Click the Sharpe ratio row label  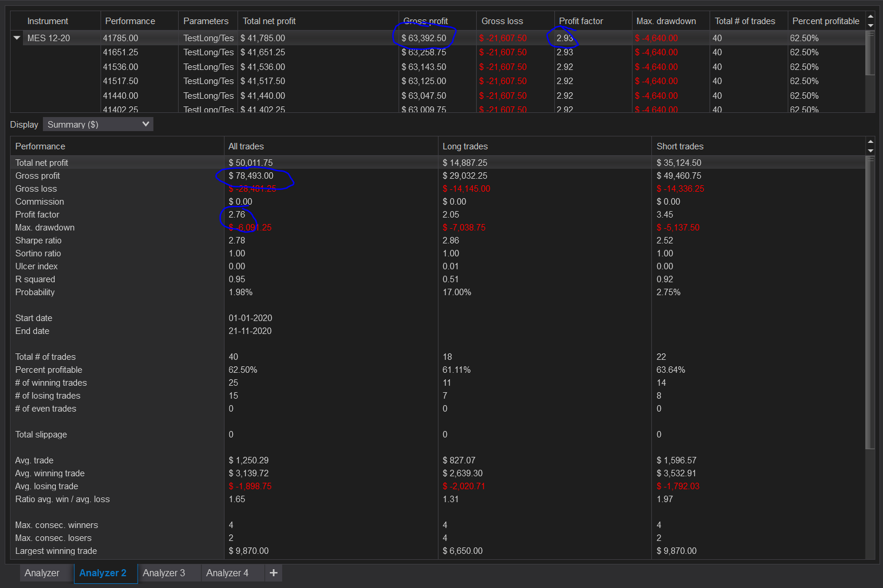38,240
